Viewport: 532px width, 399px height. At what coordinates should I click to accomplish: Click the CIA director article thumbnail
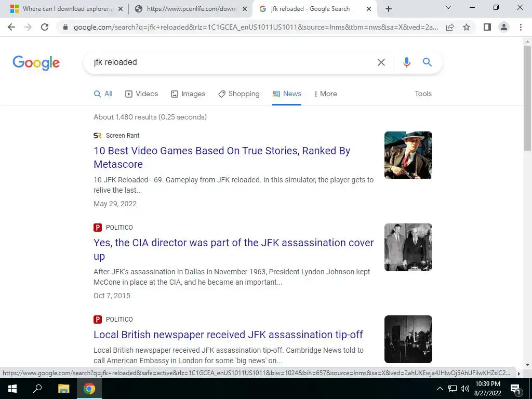coord(408,247)
